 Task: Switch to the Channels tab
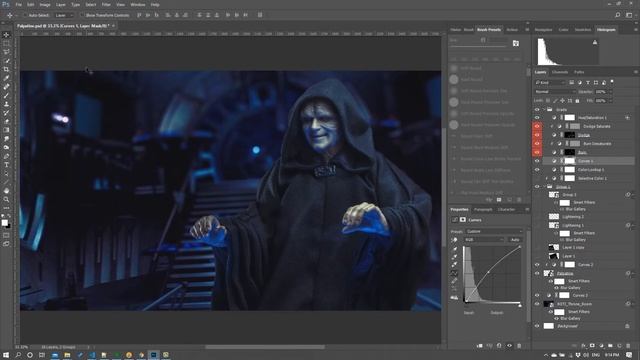560,72
